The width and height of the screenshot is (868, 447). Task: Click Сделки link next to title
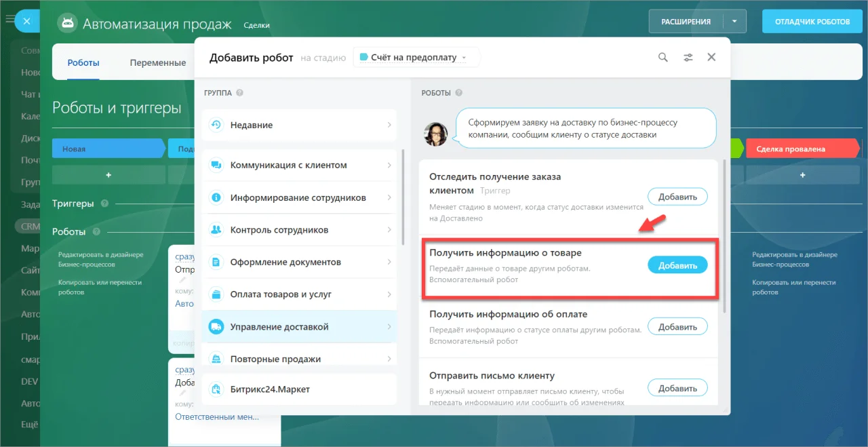click(256, 25)
